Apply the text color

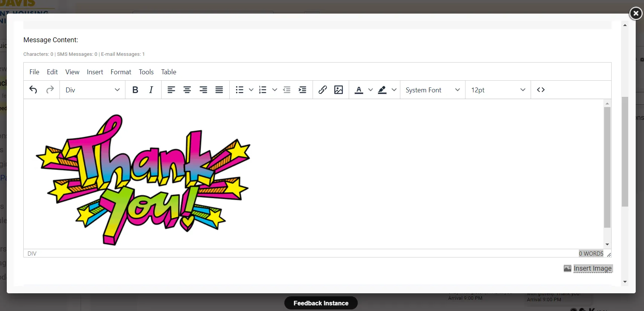[359, 90]
